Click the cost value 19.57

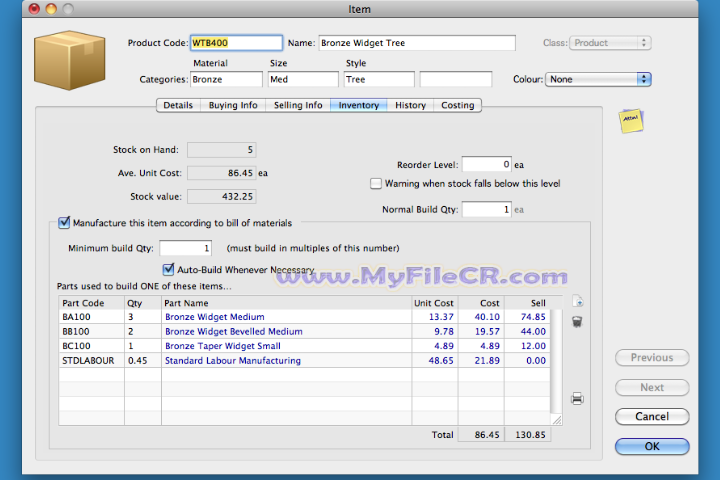pos(487,331)
